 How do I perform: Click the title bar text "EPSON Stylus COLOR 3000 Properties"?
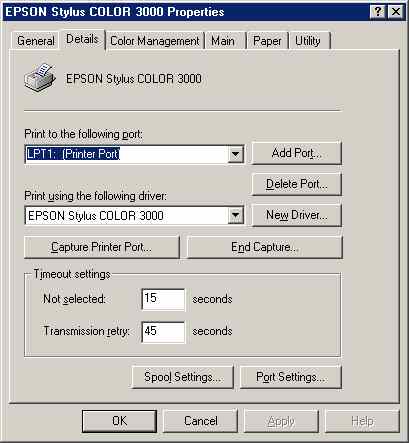(x=115, y=12)
